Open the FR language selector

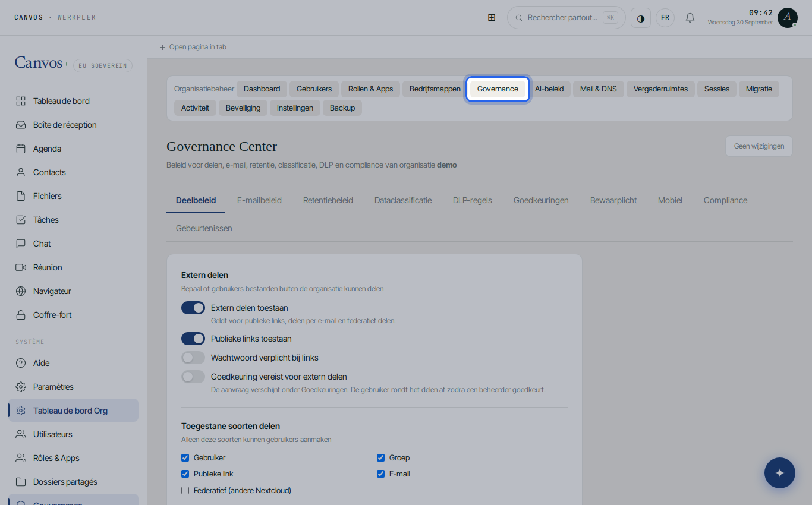click(x=665, y=18)
